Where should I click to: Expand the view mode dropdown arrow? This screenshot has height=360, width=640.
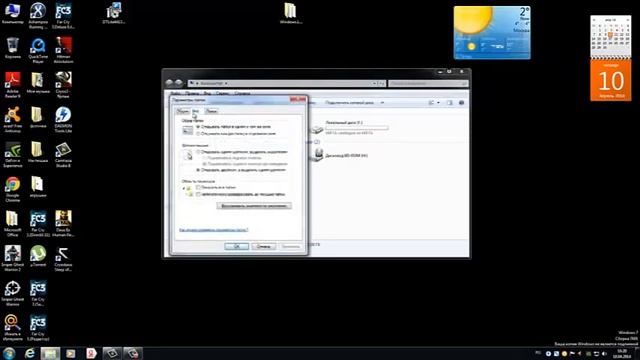pyautogui.click(x=438, y=103)
